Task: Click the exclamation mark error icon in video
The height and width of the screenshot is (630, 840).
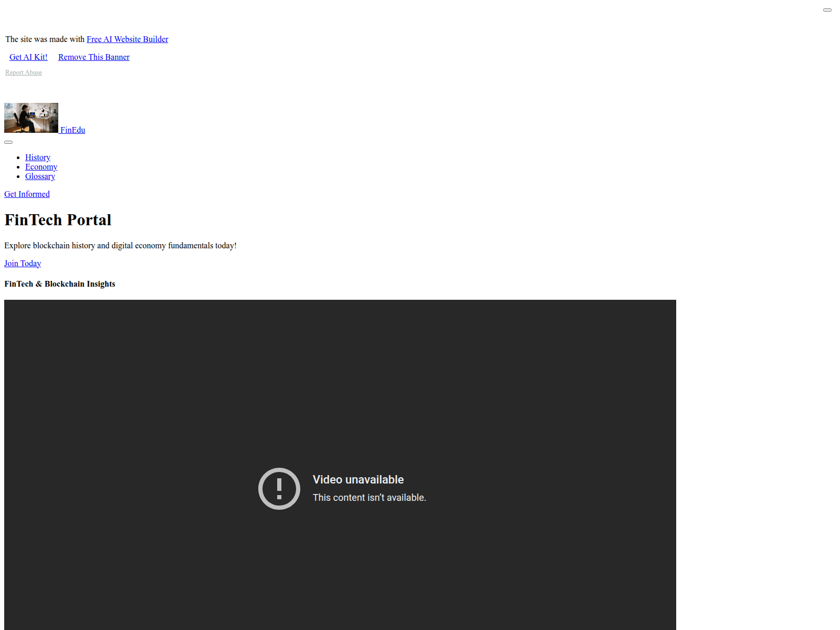Action: [x=279, y=489]
